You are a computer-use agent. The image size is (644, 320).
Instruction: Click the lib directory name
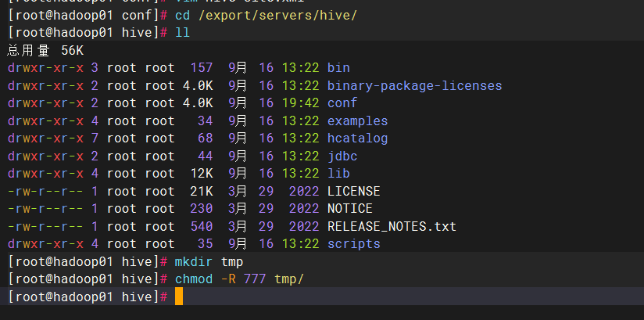point(338,174)
